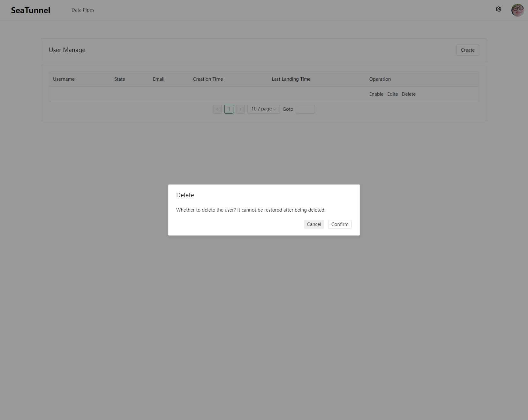Confirm deleting the user
528x420 pixels.
pos(340,224)
